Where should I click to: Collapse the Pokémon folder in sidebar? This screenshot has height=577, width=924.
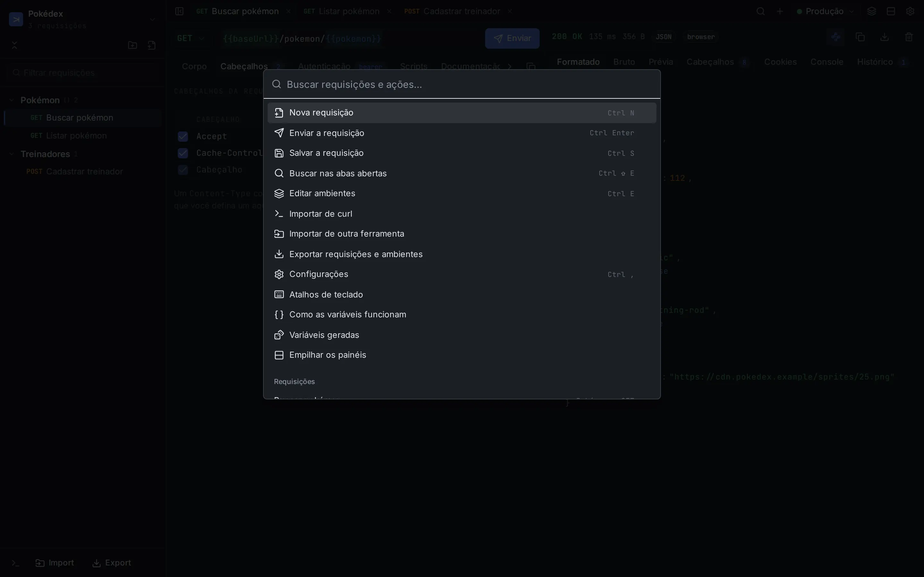click(12, 100)
